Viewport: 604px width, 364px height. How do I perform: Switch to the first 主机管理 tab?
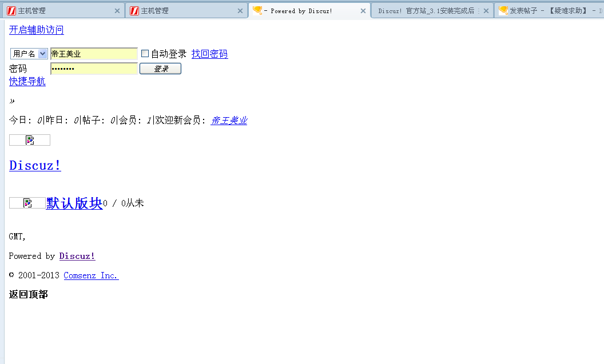(63, 11)
